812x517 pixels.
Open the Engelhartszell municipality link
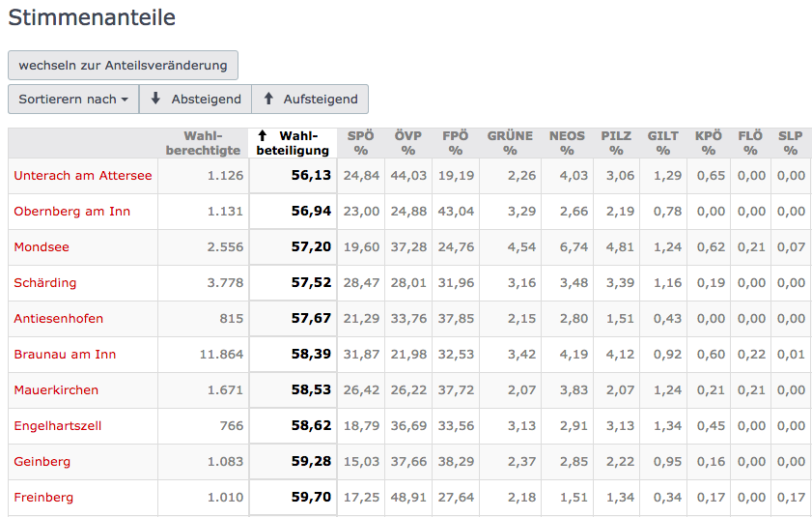pos(58,426)
